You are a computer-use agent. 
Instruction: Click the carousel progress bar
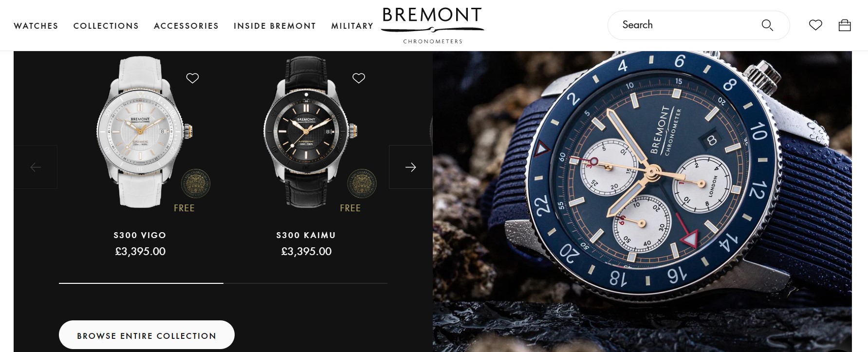tap(223, 283)
